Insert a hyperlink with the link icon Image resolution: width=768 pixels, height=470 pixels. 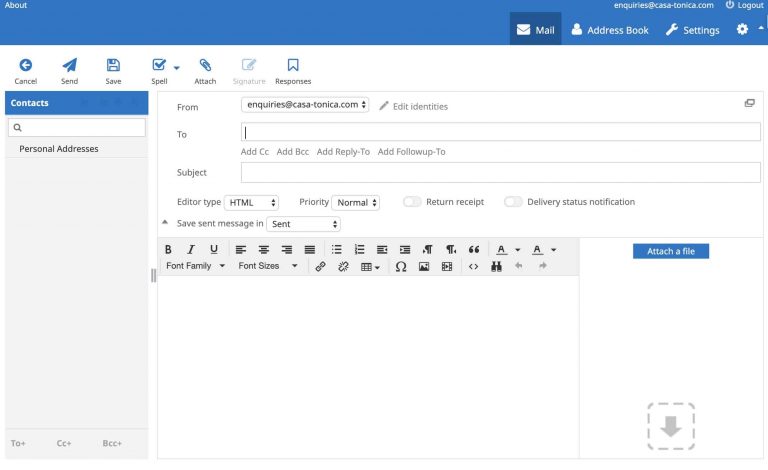(320, 266)
